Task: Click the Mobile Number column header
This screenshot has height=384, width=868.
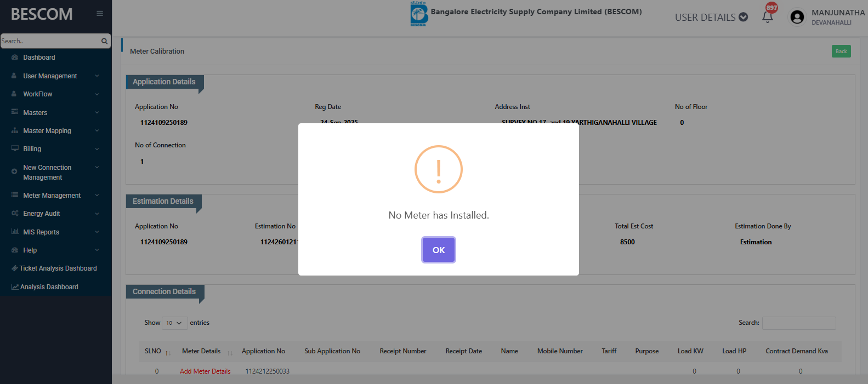Action: coord(560,351)
